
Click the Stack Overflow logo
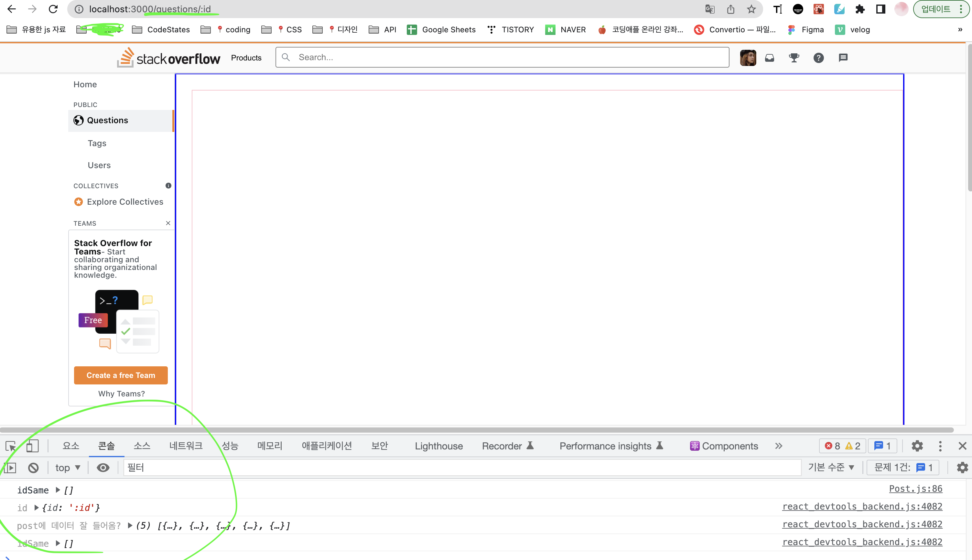(168, 58)
